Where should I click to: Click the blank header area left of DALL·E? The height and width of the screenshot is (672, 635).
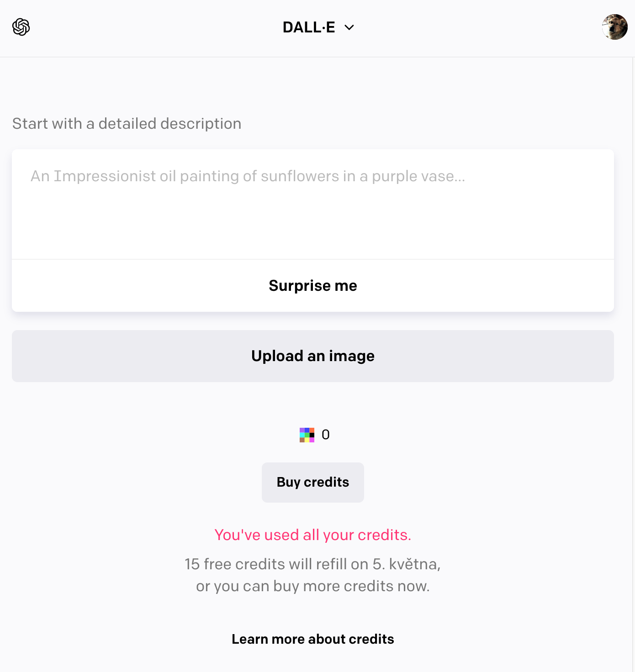151,27
